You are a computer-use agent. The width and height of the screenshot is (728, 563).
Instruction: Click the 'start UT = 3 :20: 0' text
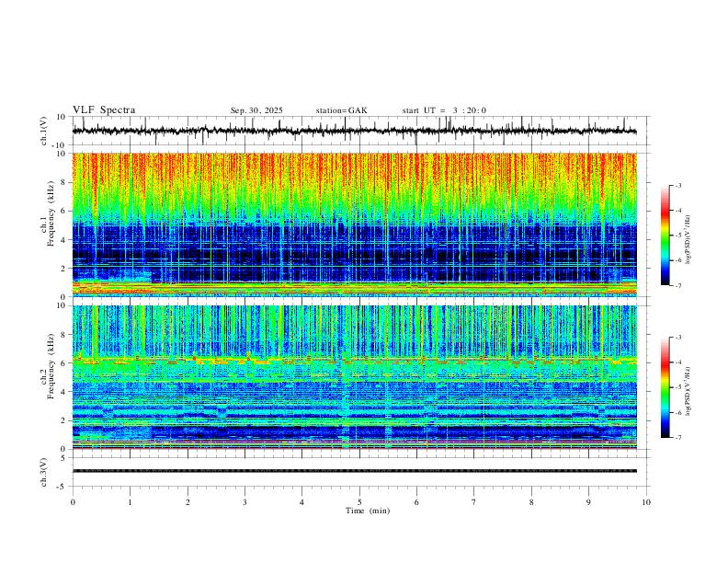pos(444,110)
